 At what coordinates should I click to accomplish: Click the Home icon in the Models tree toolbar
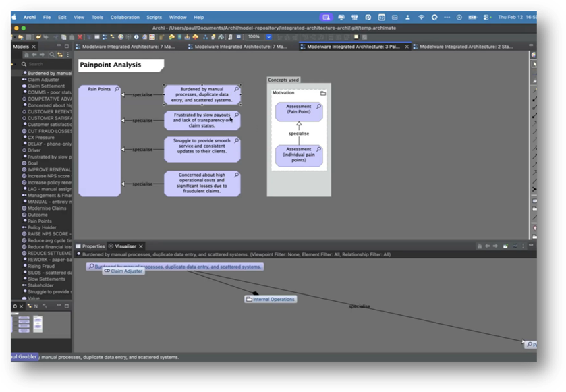pyautogui.click(x=26, y=55)
